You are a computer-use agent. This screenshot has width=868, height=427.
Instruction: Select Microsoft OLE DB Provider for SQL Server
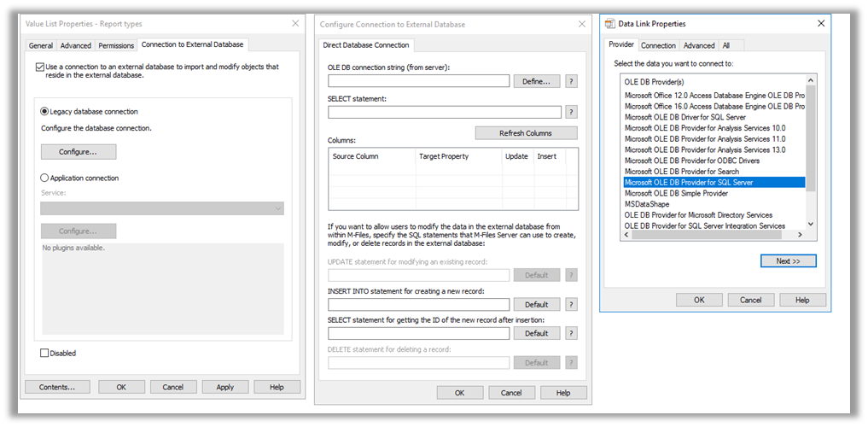coord(714,182)
